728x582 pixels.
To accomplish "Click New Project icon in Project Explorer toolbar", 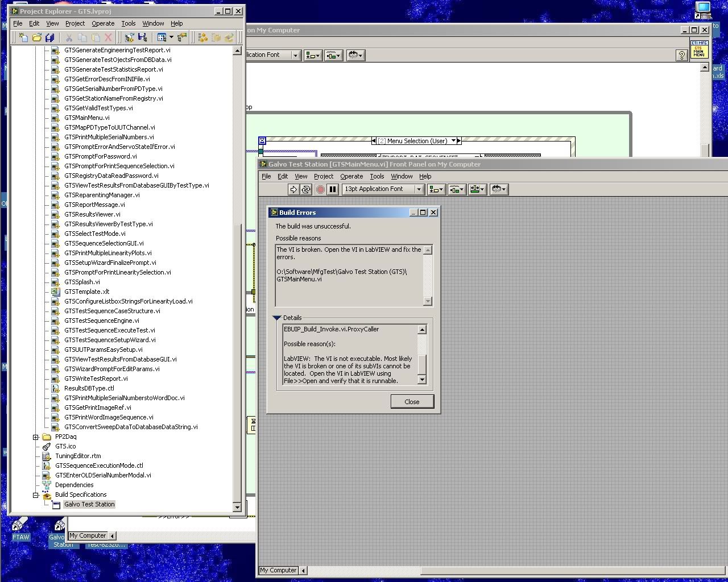I will pos(23,38).
